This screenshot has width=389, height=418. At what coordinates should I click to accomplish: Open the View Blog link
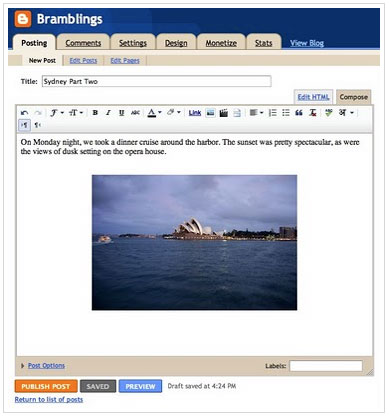[307, 43]
